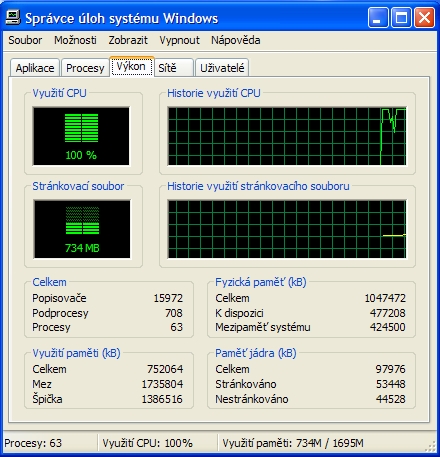
Task: Open the Soubor menu
Action: tap(25, 40)
